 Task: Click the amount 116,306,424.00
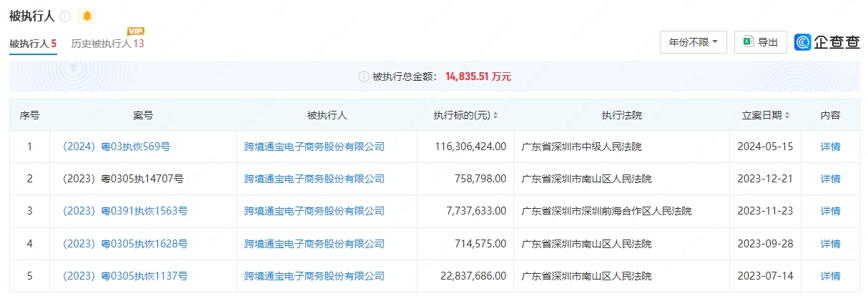point(470,147)
